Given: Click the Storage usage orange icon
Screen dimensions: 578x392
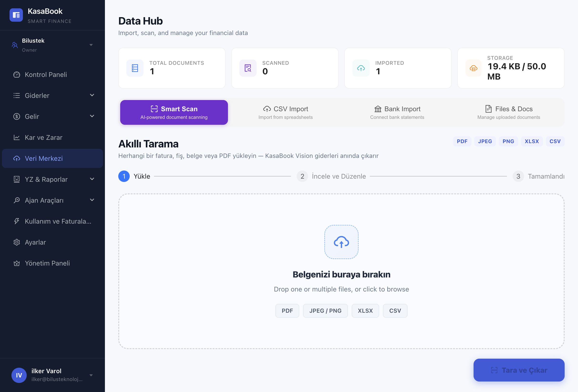Looking at the screenshot, I should click(x=473, y=68).
